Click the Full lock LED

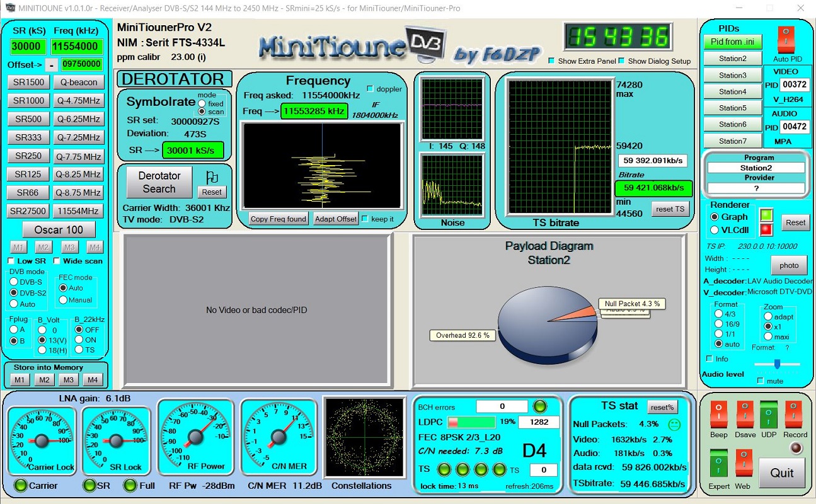130,485
